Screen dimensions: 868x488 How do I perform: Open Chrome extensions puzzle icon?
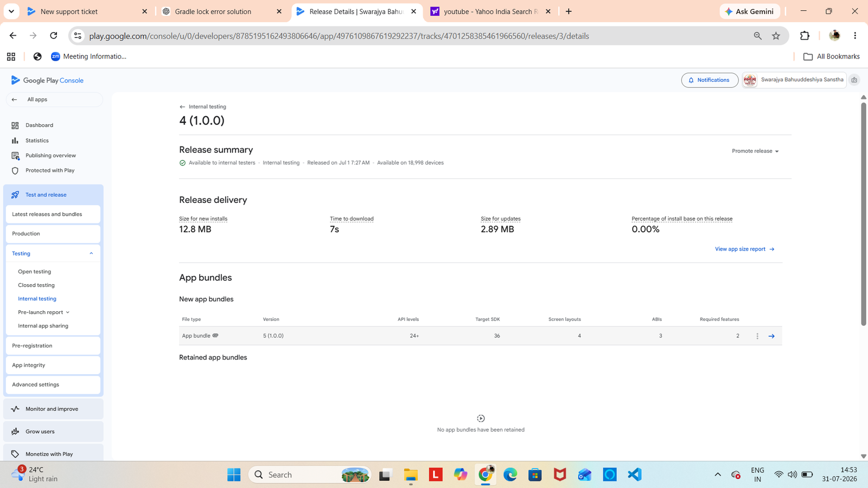(805, 36)
